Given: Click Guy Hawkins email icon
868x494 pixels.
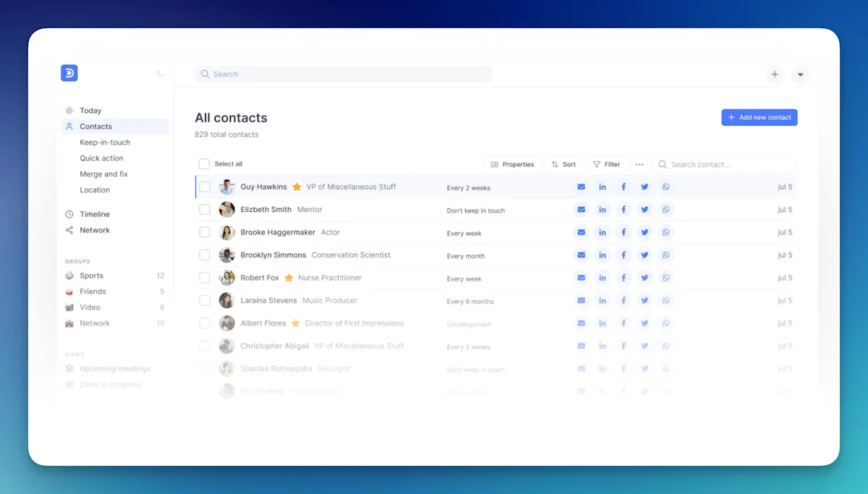Looking at the screenshot, I should [x=581, y=187].
